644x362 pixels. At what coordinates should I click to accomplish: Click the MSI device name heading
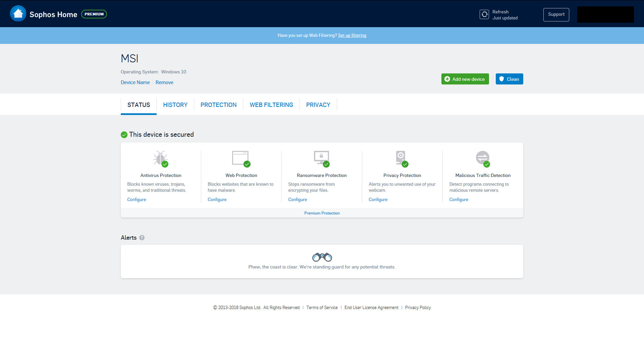pos(129,59)
